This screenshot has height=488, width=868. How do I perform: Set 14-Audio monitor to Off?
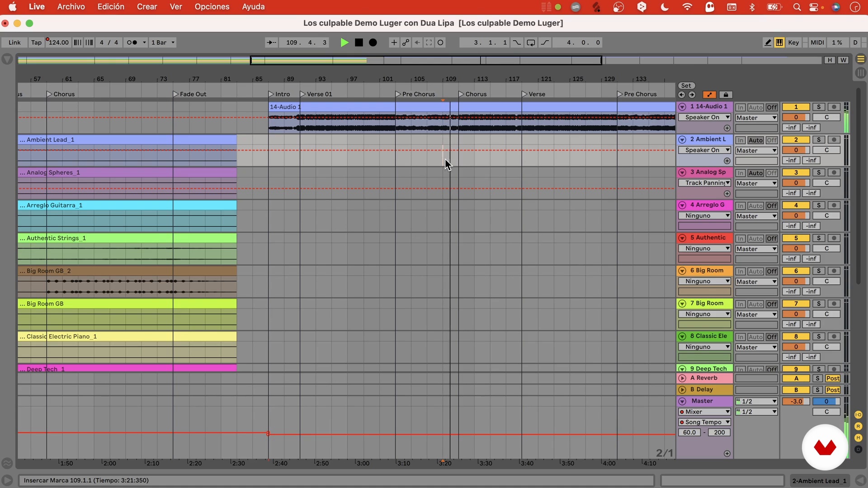(772, 108)
